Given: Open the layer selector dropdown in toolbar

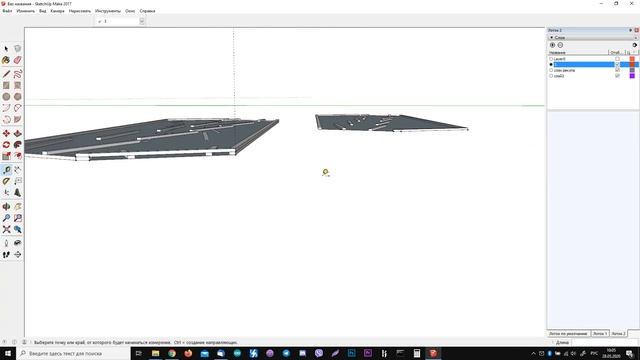Looking at the screenshot, I should 142,21.
